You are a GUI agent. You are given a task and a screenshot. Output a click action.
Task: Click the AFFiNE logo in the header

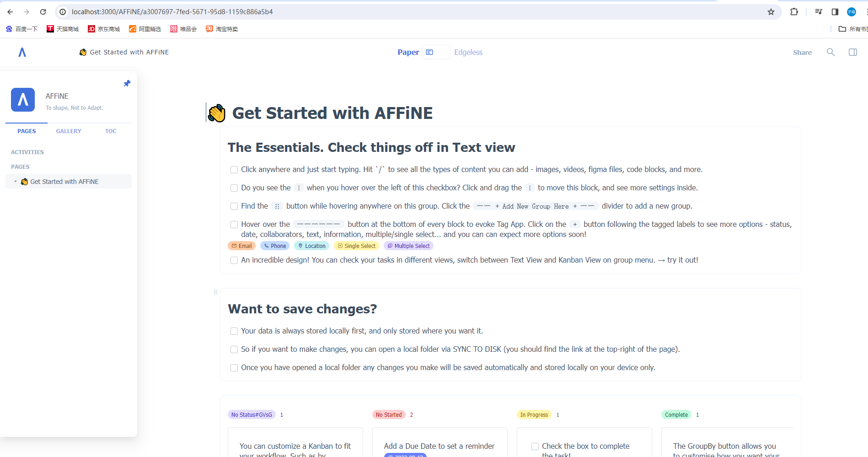pos(22,53)
